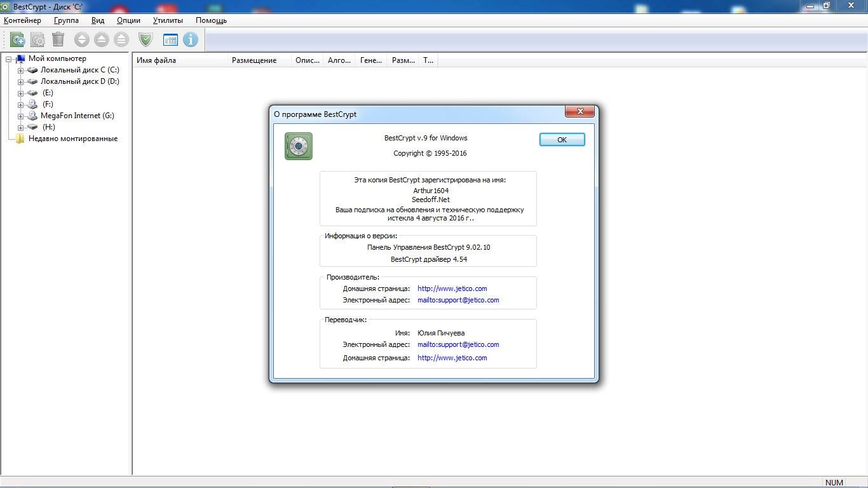Screen dimensions: 868x488
Task: Click the Гене... column header
Action: [371, 60]
